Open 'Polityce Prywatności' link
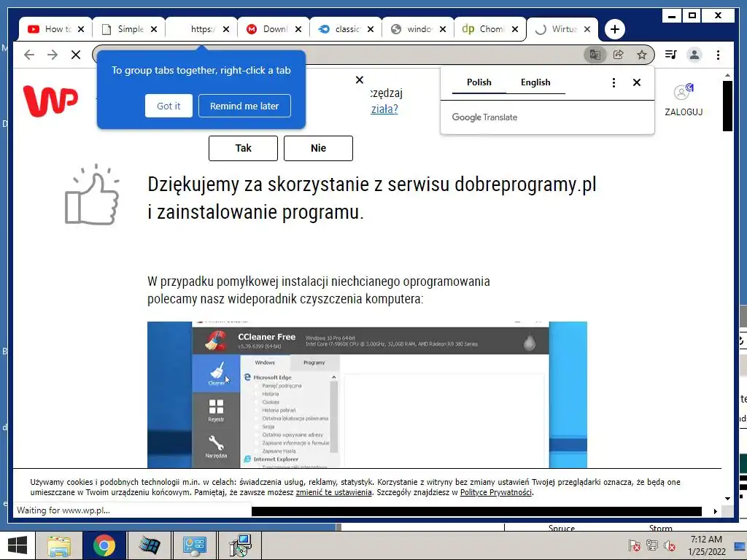Image resolution: width=747 pixels, height=560 pixels. point(496,492)
